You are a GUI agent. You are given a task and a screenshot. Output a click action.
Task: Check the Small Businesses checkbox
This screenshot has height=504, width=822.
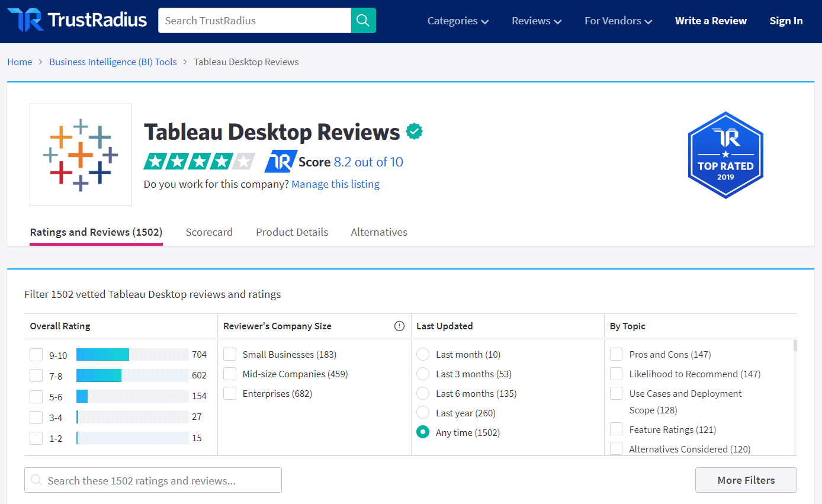230,354
